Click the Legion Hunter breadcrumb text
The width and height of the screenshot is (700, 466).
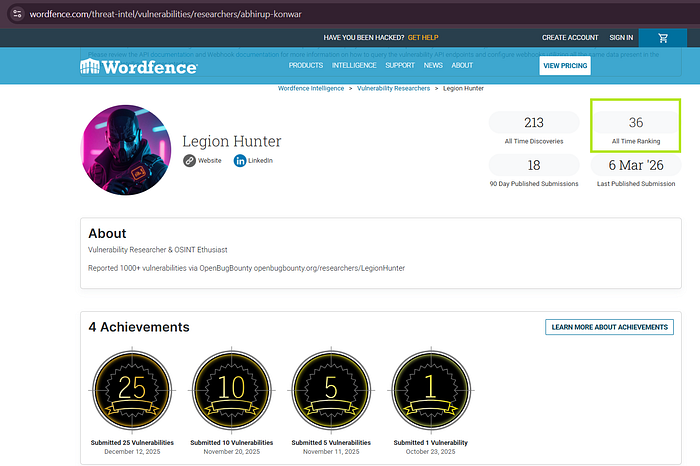point(463,88)
